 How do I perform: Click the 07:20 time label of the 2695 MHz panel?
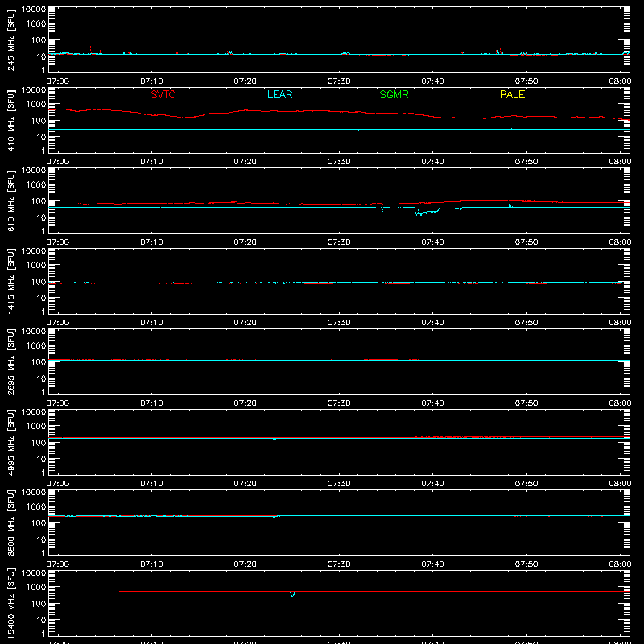pyautogui.click(x=246, y=403)
